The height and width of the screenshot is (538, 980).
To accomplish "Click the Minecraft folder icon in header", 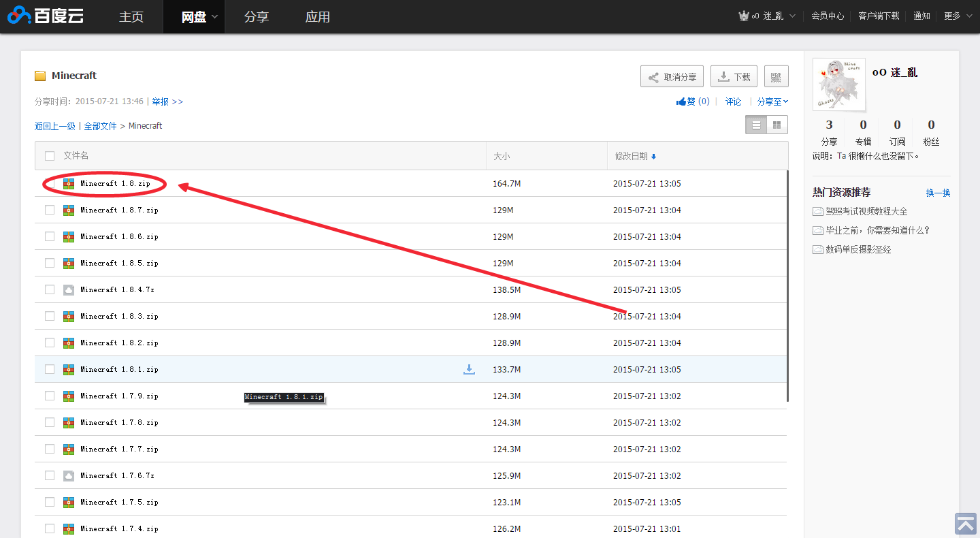I will (40, 76).
